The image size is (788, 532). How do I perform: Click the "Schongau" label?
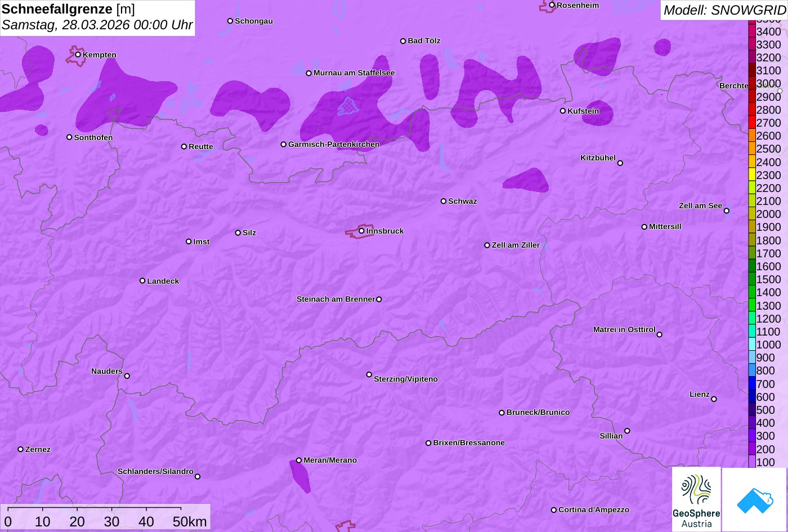[254, 21]
